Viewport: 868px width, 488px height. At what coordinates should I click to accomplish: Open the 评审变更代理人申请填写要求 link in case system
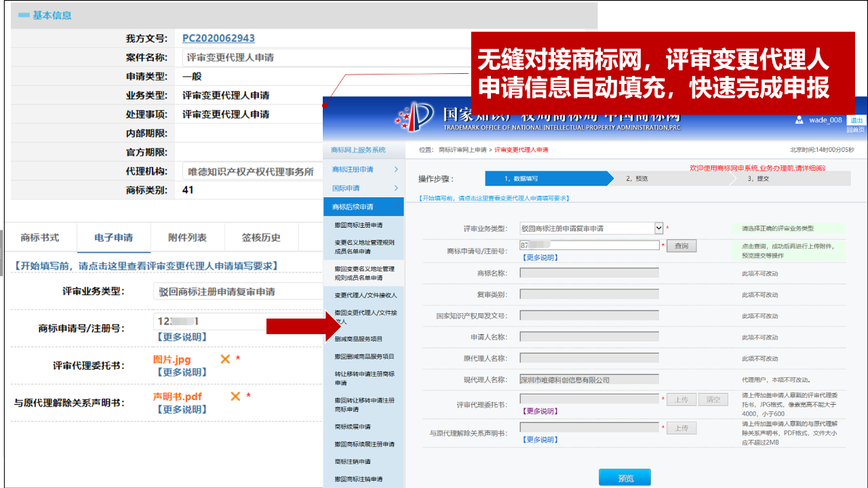pyautogui.click(x=146, y=266)
